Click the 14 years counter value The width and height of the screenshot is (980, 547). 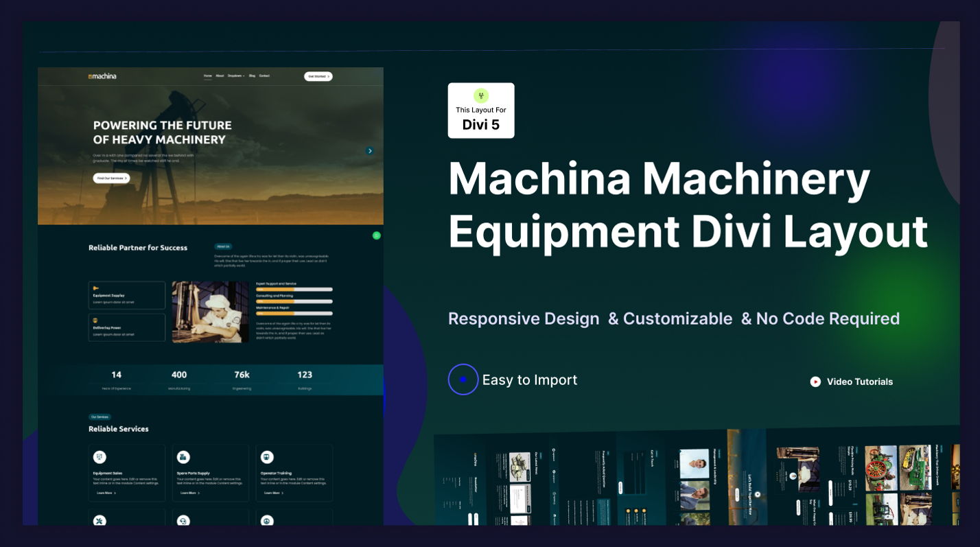117,375
